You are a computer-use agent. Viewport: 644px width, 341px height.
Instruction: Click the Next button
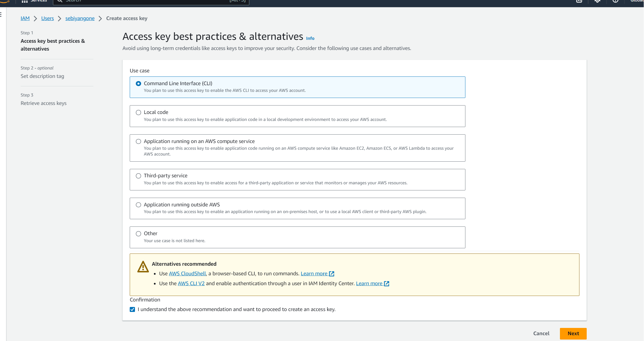point(573,333)
